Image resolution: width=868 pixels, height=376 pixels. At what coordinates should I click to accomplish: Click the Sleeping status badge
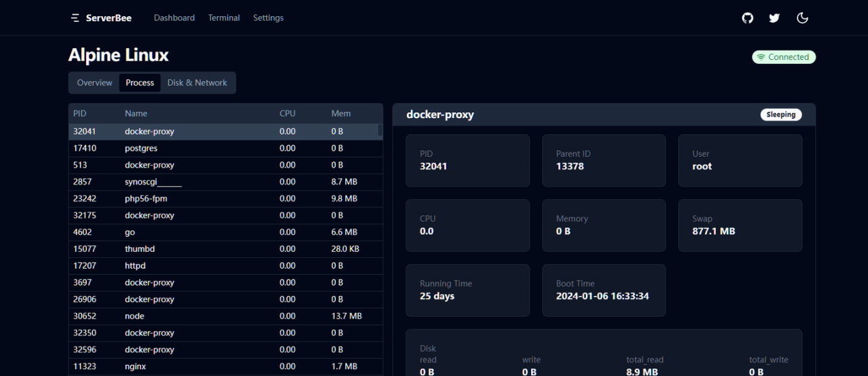[x=781, y=115]
